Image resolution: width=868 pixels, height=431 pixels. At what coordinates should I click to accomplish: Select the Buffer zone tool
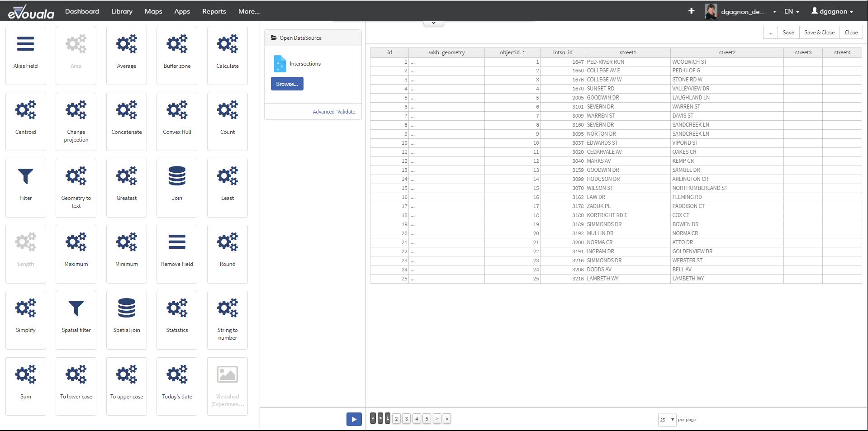pos(177,55)
